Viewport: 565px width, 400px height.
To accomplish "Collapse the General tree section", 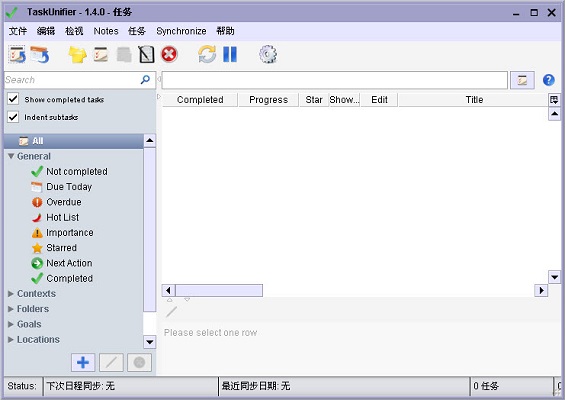I will [x=11, y=156].
